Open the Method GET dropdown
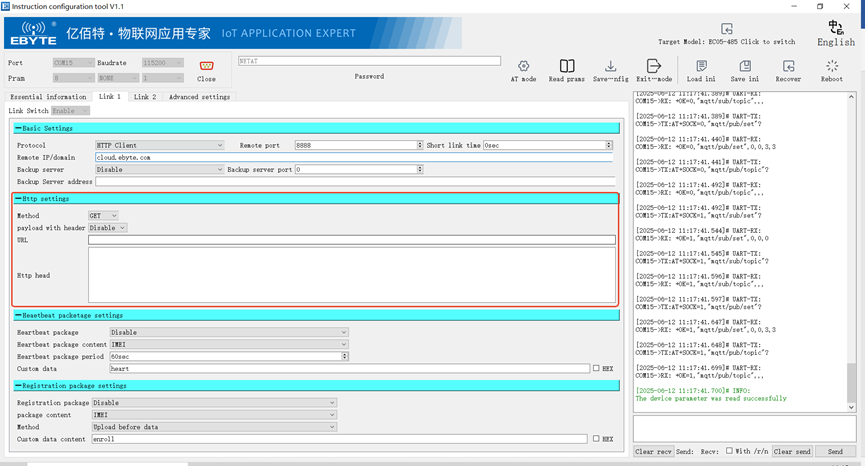Screen dimensions: 865x466 click(x=103, y=216)
